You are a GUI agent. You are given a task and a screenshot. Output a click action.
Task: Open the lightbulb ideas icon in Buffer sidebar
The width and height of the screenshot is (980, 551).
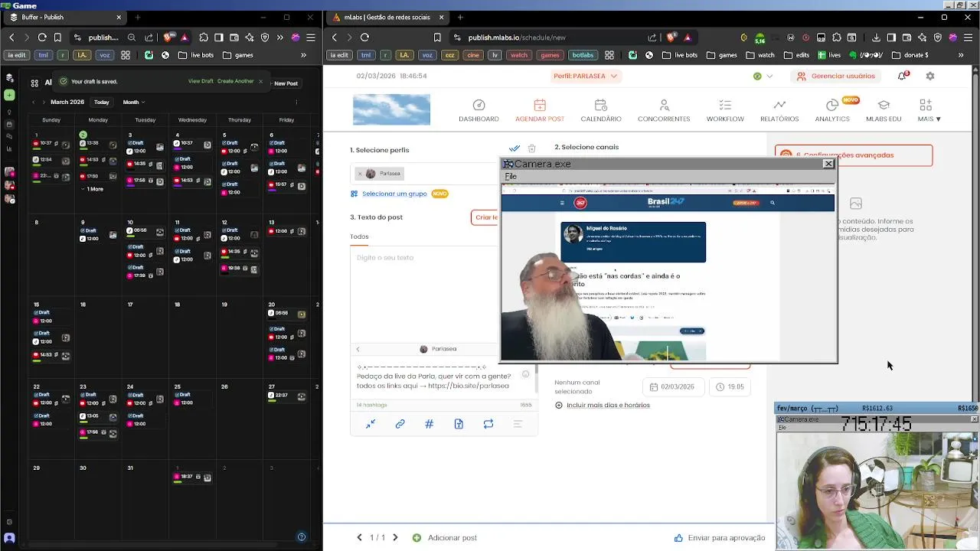pos(9,112)
